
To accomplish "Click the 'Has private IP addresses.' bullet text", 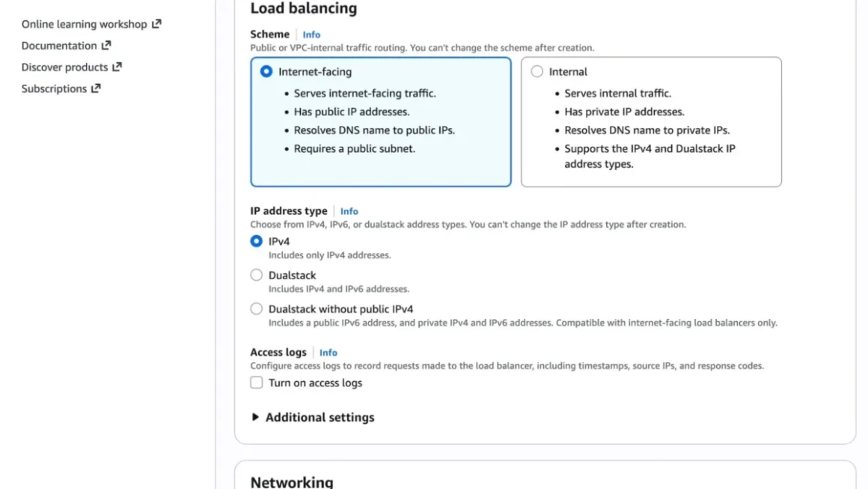I will 624,112.
